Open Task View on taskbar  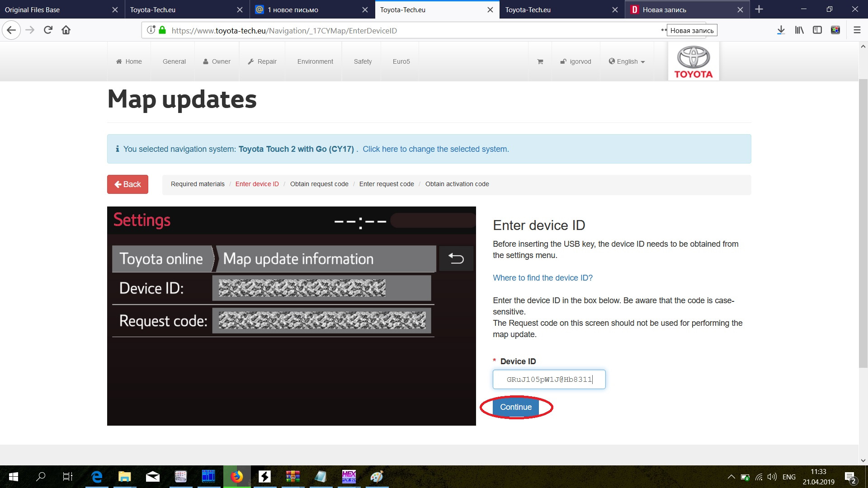(x=68, y=477)
